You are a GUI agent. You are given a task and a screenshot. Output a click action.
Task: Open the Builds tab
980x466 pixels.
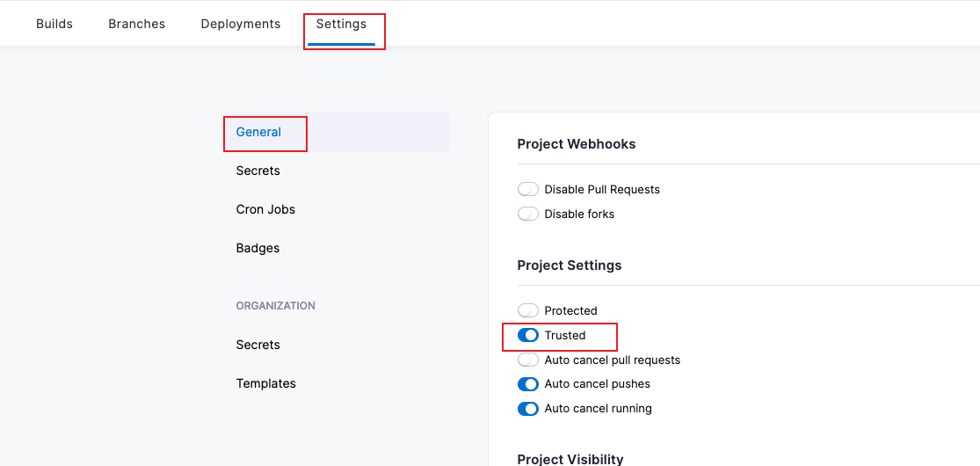pyautogui.click(x=54, y=24)
